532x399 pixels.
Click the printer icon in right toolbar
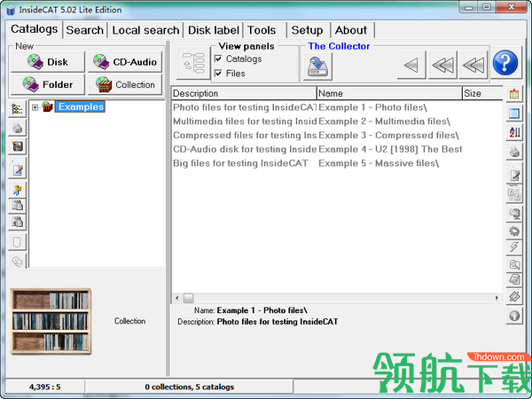[x=514, y=152]
